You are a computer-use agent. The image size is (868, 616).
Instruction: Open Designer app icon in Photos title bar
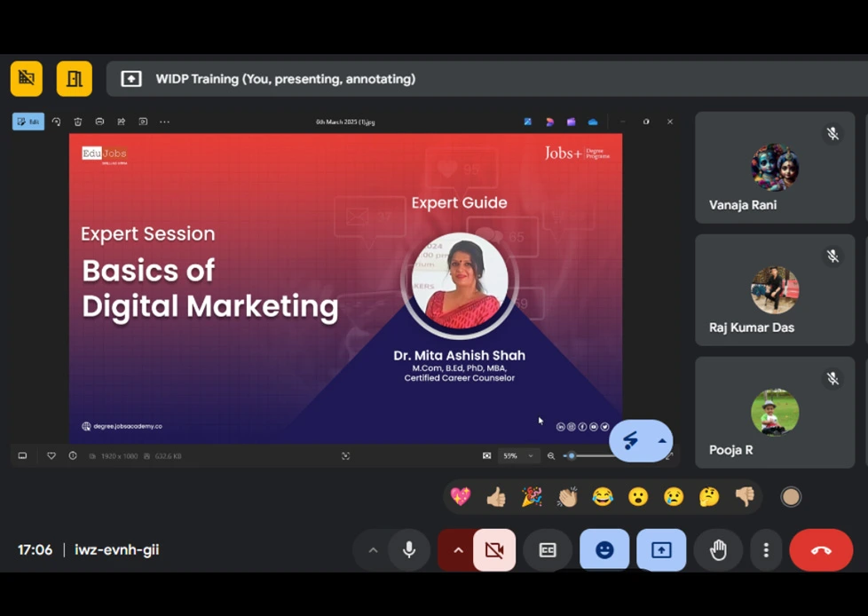[527, 122]
